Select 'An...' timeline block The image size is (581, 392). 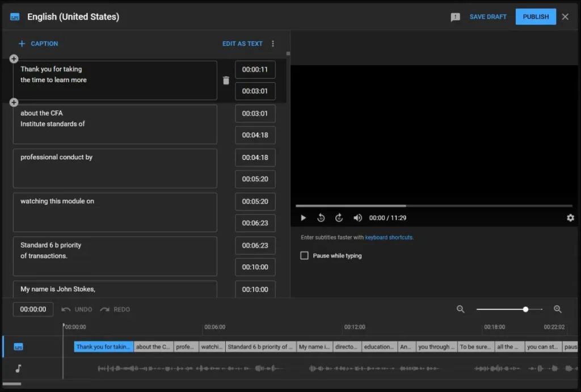[406, 347]
